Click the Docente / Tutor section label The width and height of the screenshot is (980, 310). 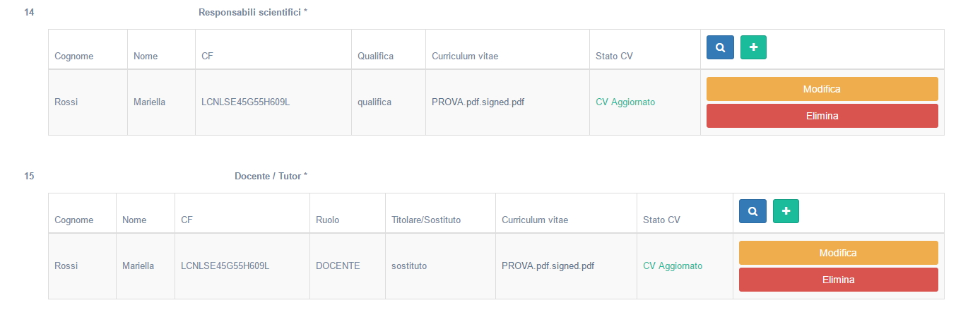pos(271,177)
